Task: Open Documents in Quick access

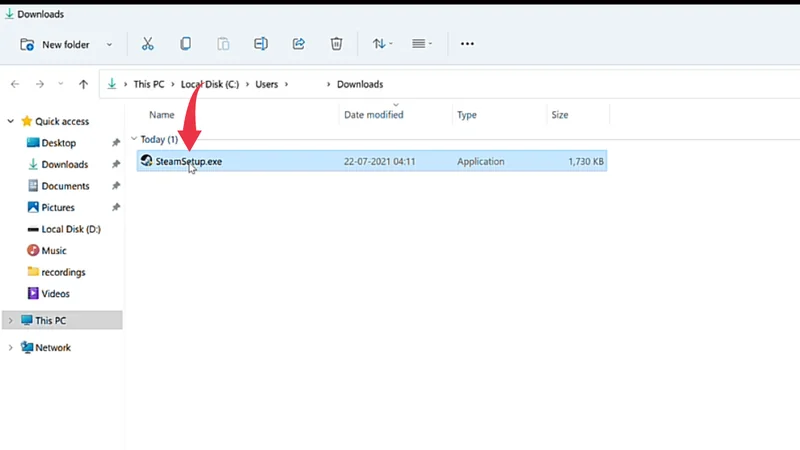Action: coord(65,186)
